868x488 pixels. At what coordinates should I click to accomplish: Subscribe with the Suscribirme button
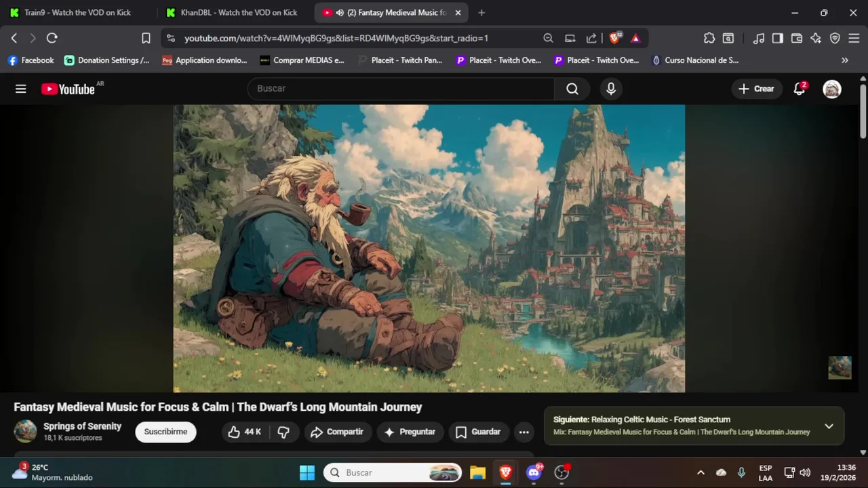165,432
